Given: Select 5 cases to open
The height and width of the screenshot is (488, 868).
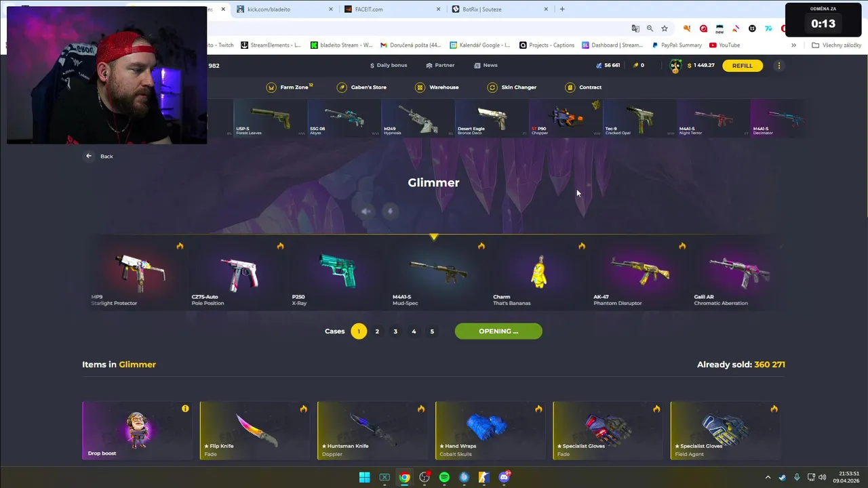Looking at the screenshot, I should tap(432, 331).
